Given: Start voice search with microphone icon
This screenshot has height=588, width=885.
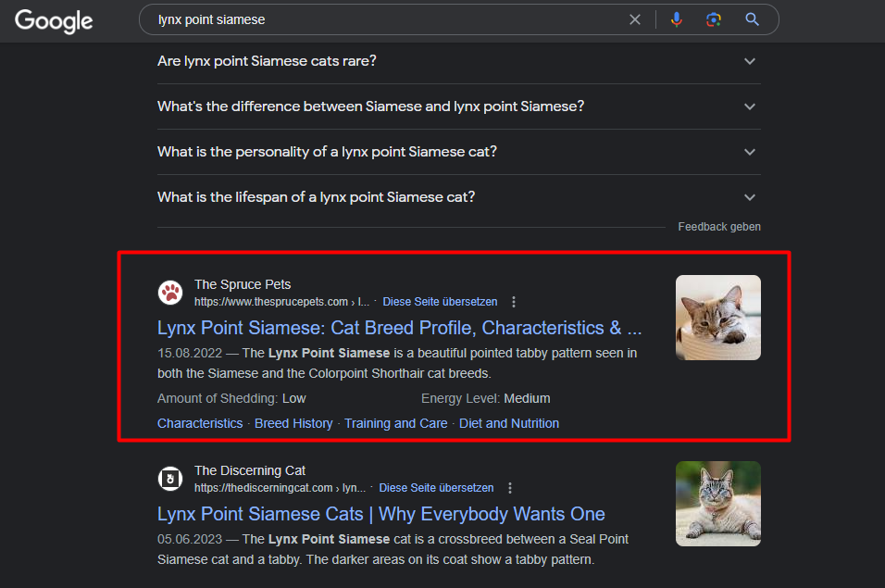Looking at the screenshot, I should pyautogui.click(x=676, y=19).
